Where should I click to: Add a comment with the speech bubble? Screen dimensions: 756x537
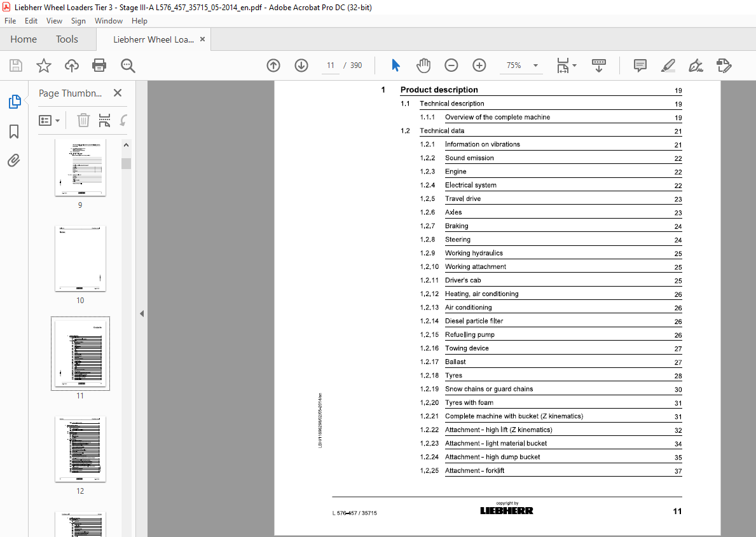coord(640,65)
